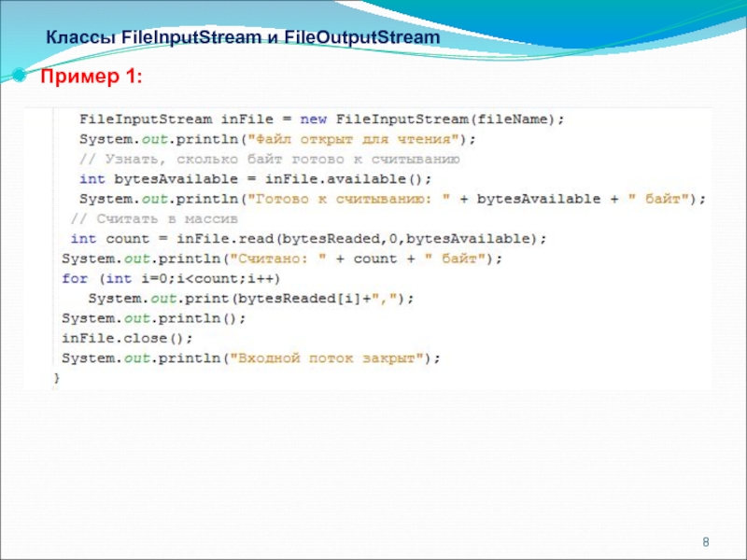747x560 pixels.
Task: Click the teal bullet next to 'Пример 1:'
Action: [x=19, y=75]
